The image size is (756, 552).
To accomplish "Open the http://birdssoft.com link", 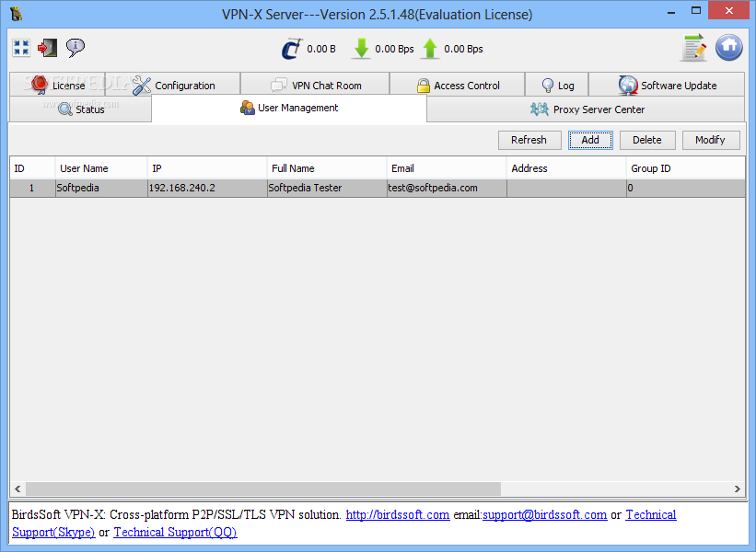I will point(398,515).
